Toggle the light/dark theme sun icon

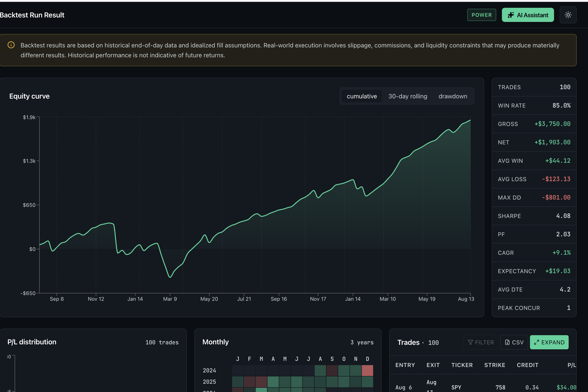pyautogui.click(x=568, y=15)
